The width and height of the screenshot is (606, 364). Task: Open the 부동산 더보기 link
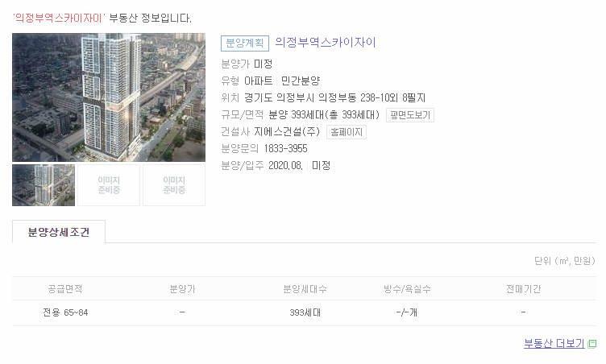pos(554,343)
